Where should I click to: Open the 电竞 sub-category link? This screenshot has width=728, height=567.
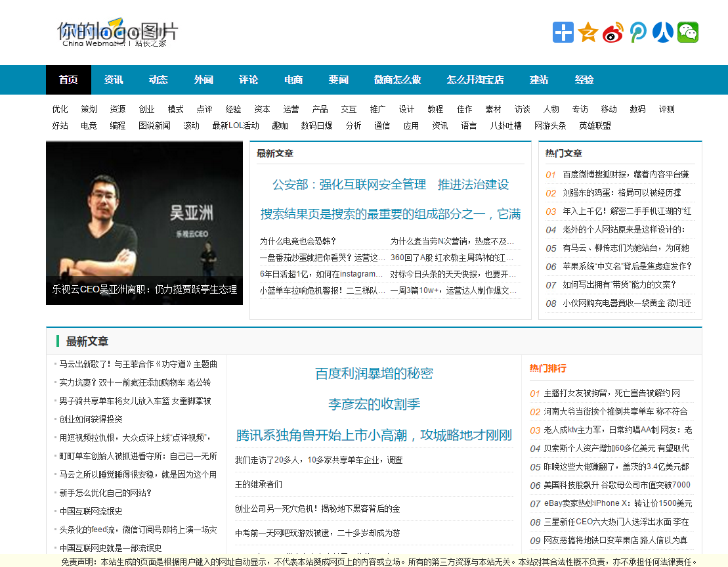tap(89, 125)
